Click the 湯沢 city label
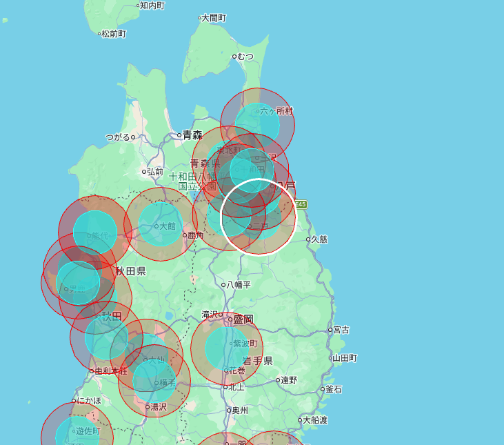504x445 pixels. click(159, 407)
